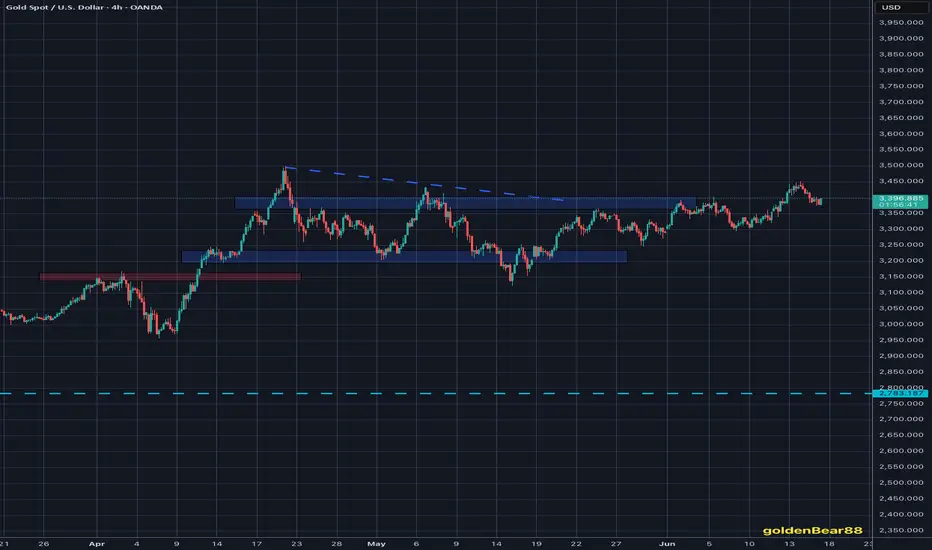Select the lower blue support zone rectangle
This screenshot has height=550, width=932.
coord(404,256)
